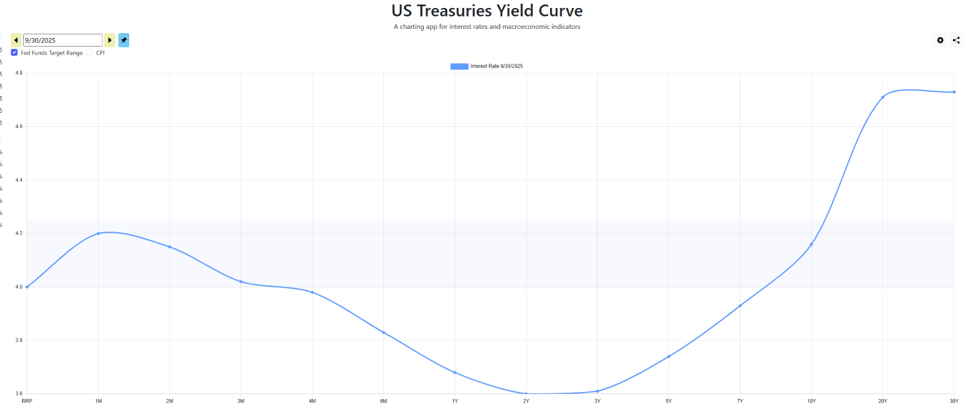980x405 pixels.
Task: Click the 10Y data point on curve
Action: (x=812, y=244)
